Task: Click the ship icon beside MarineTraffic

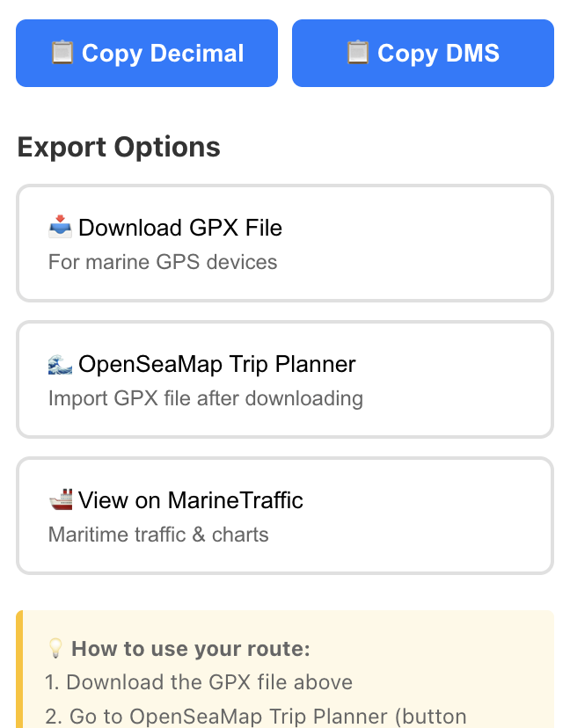Action: click(61, 499)
